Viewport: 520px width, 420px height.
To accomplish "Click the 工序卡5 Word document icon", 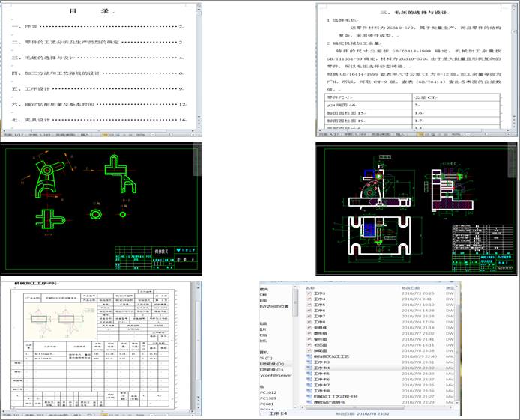I will [x=309, y=374].
